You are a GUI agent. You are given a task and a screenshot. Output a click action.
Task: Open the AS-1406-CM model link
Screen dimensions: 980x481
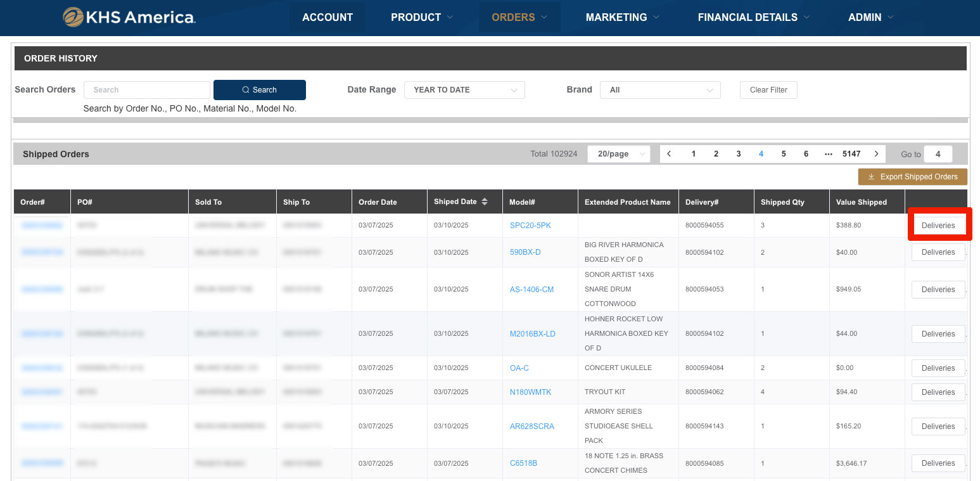click(531, 290)
